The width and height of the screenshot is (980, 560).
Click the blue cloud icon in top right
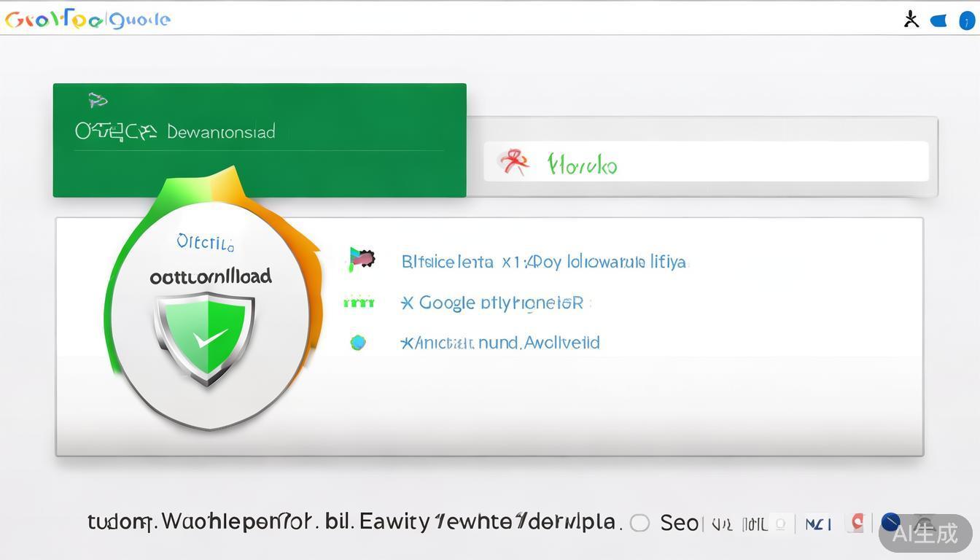tap(938, 20)
